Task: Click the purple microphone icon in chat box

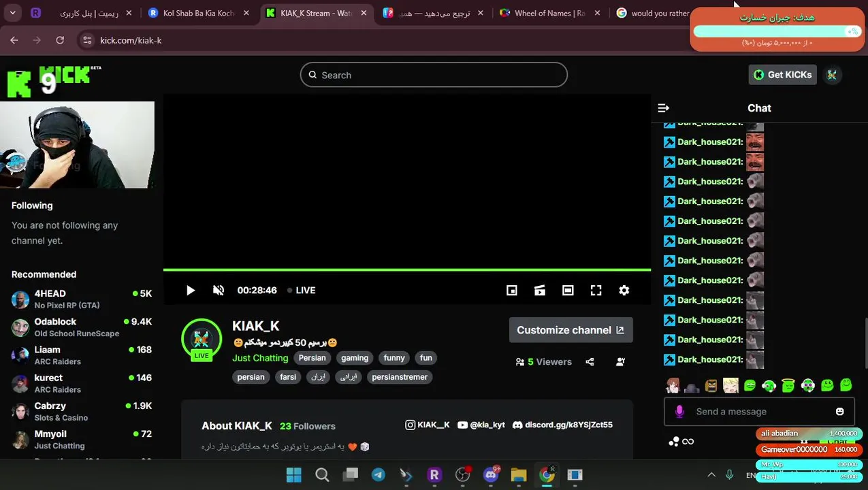Action: tap(679, 412)
